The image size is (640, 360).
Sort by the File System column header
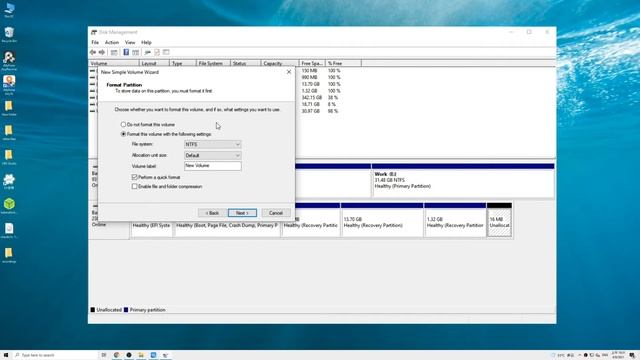tap(213, 63)
